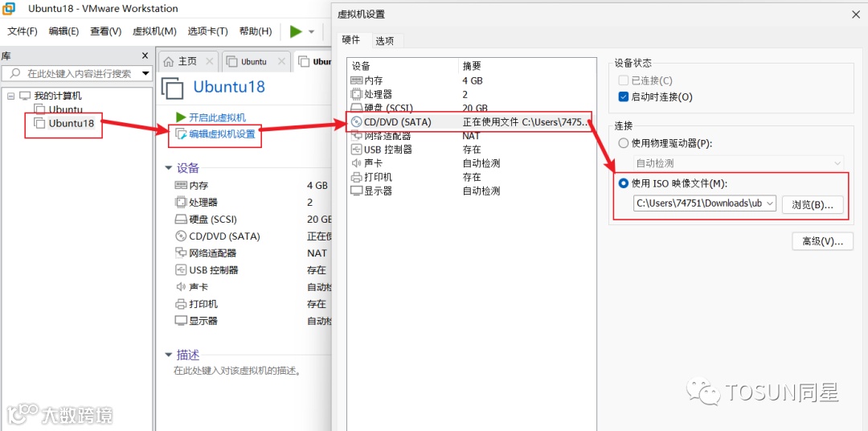Open the 虚拟机(M) menu
The height and width of the screenshot is (431, 868).
[x=154, y=31]
